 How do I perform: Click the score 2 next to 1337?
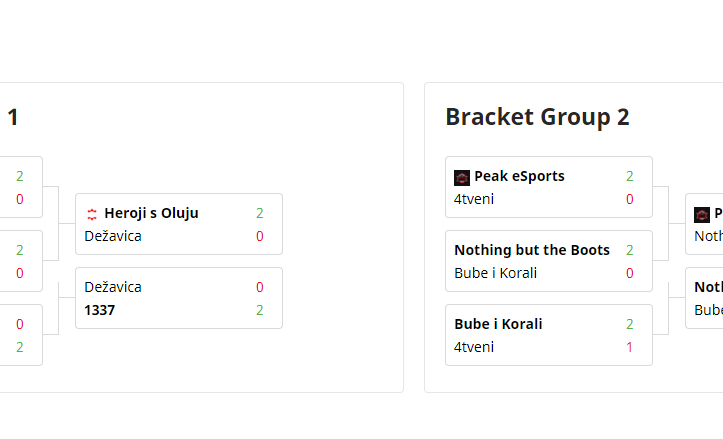[260, 310]
